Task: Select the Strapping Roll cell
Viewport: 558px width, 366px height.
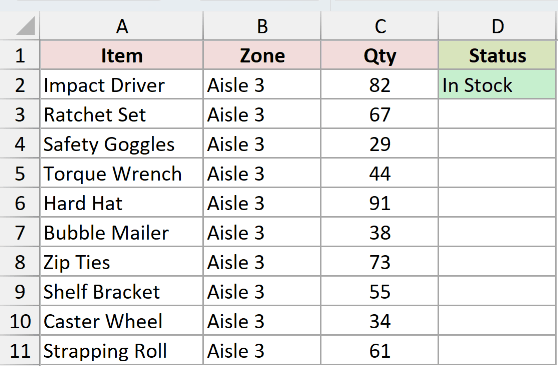Action: [121, 351]
